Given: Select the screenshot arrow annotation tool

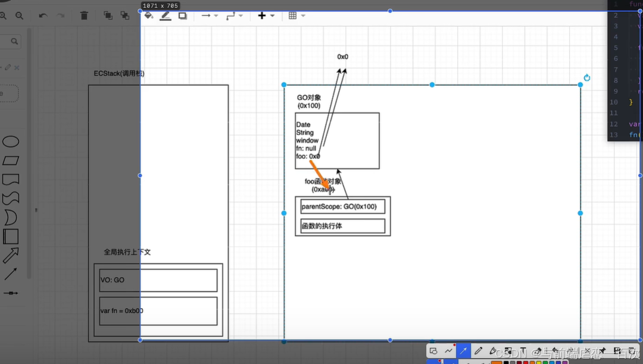Looking at the screenshot, I should [x=463, y=351].
